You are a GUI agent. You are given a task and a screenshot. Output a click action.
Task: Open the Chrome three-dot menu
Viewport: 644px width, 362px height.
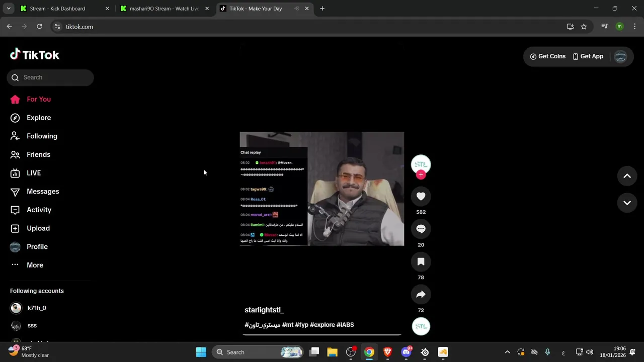pyautogui.click(x=634, y=27)
